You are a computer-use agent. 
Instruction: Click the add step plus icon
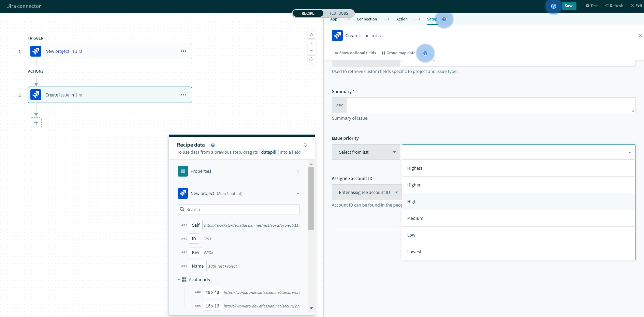pyautogui.click(x=36, y=123)
